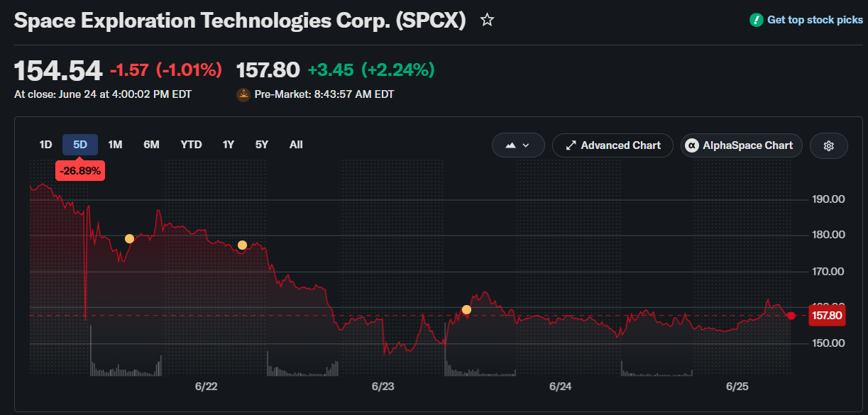Click the 6/25 date label
The height and width of the screenshot is (415, 868).
click(x=737, y=387)
